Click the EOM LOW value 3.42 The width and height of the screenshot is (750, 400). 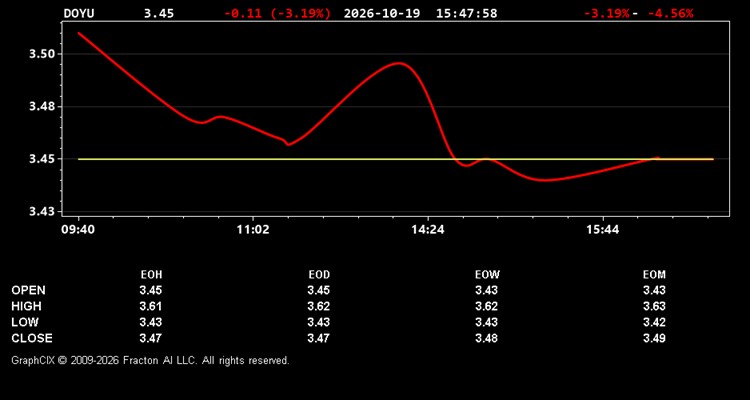pyautogui.click(x=654, y=322)
